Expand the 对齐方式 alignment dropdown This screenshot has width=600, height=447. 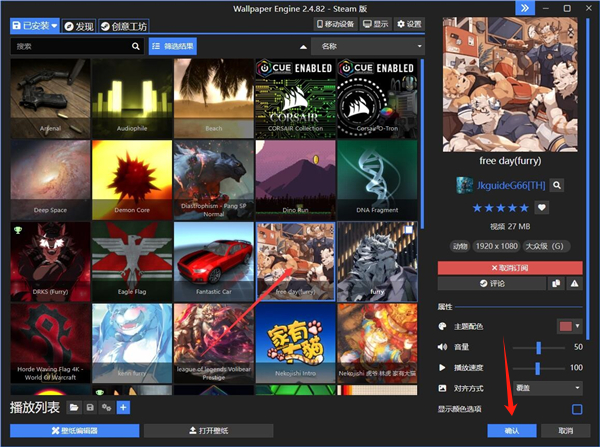tap(548, 387)
